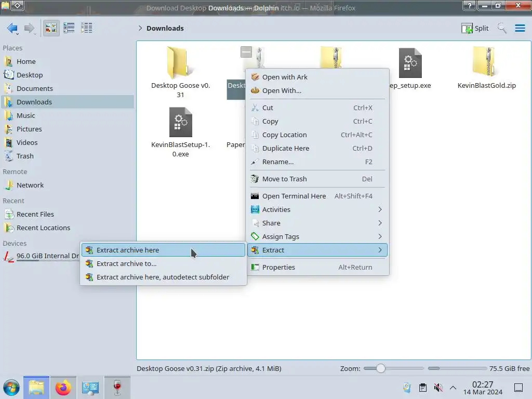Viewport: 532px width, 399px height.
Task: Expand the Downloads breadcrumb chevron
Action: pos(140,28)
